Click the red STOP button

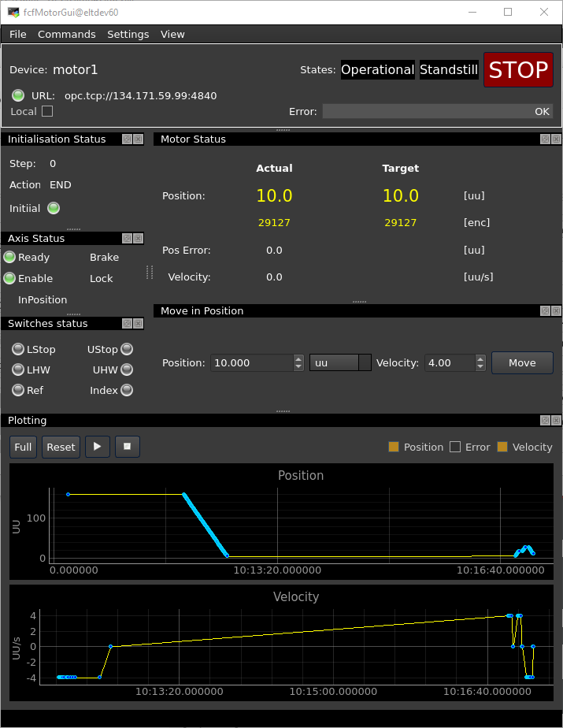pyautogui.click(x=518, y=70)
